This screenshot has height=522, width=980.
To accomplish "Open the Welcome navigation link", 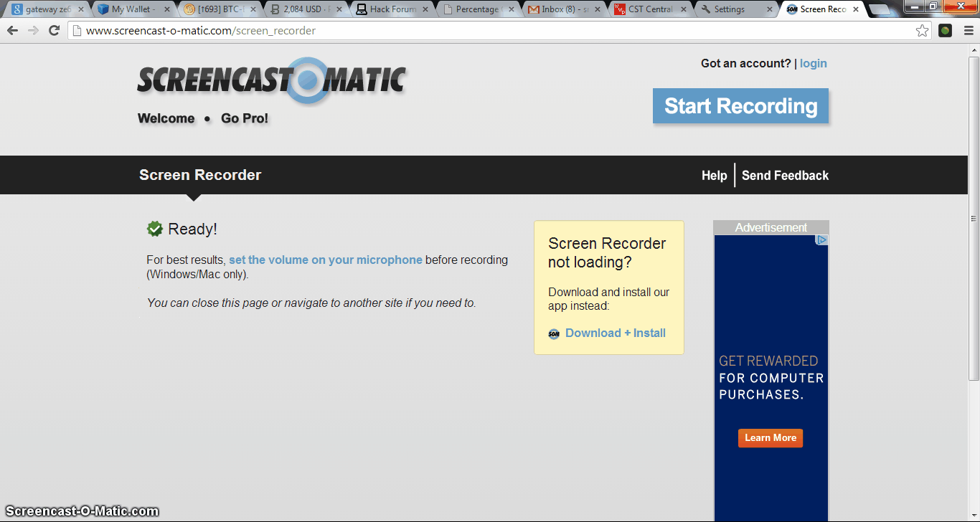I will click(166, 118).
